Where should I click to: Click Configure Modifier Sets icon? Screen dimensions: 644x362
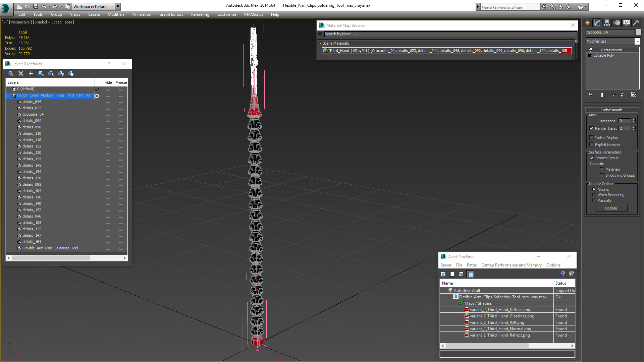(634, 95)
